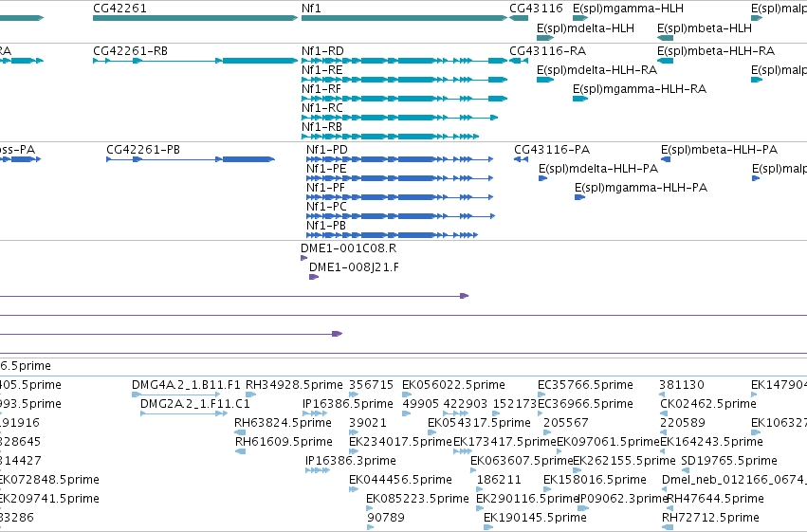Select the CG42261 gene bar
This screenshot has width=807, height=532.
[x=195, y=18]
